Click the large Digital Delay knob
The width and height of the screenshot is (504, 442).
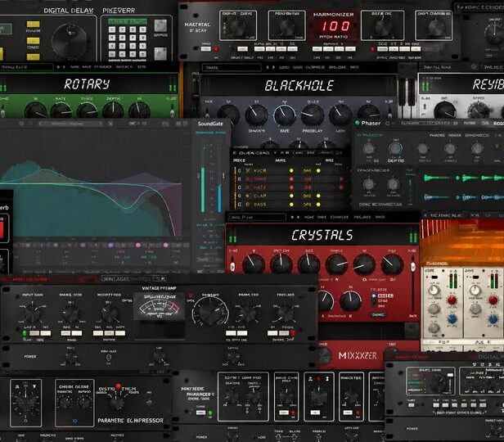point(70,40)
